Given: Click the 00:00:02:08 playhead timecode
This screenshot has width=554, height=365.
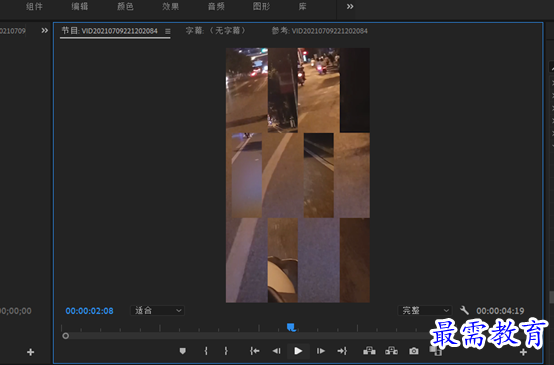Looking at the screenshot, I should click(89, 311).
